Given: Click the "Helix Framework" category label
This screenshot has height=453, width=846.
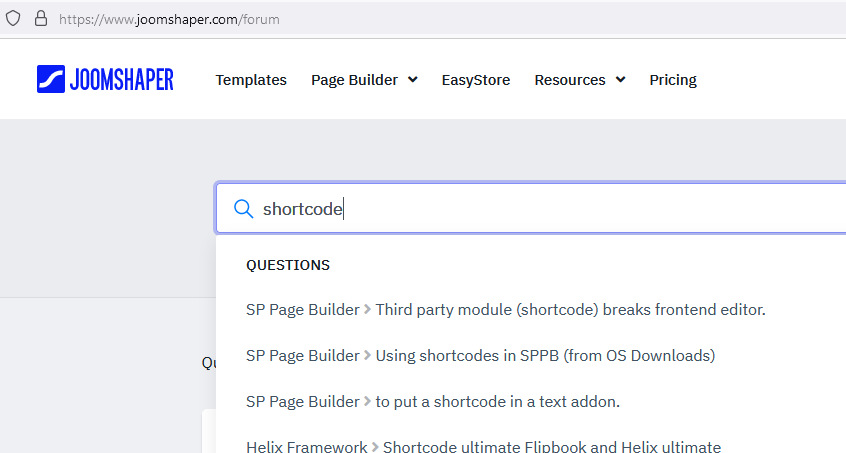Looking at the screenshot, I should pyautogui.click(x=306, y=447).
